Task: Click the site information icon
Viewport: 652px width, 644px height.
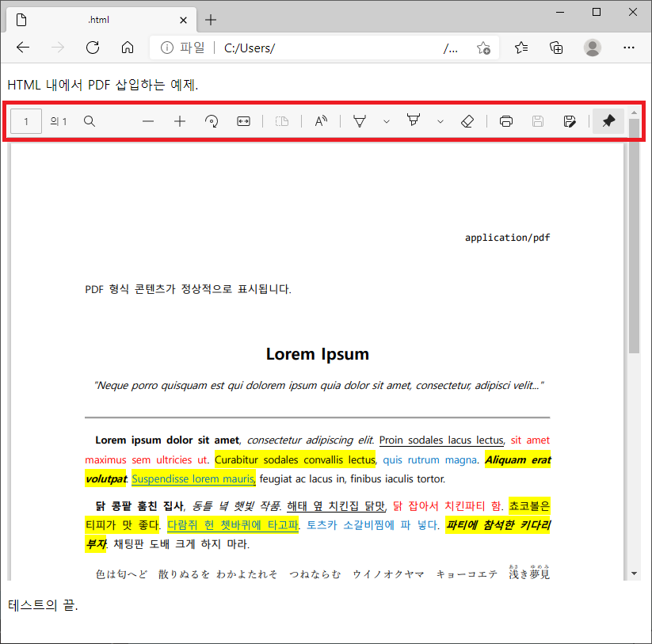Action: (166, 48)
